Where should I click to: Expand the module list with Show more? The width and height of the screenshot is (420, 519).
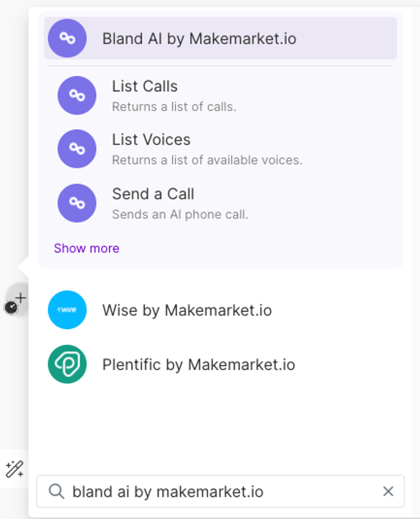(x=87, y=248)
